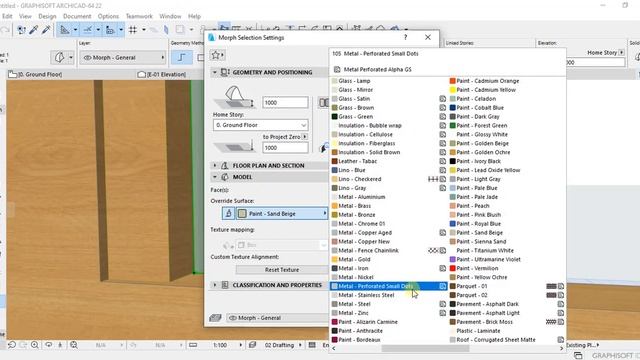The image size is (640, 360).
Task: Click the top-linked story toggle beside the height field
Action: 323,102
